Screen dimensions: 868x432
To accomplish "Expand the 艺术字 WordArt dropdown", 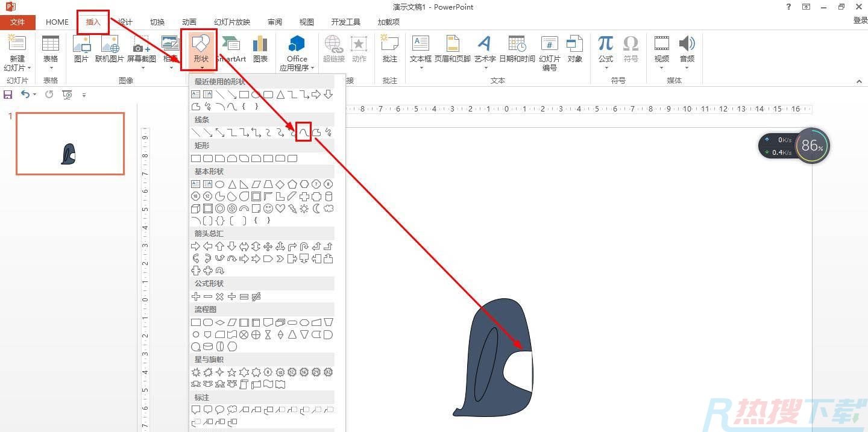I will pos(485,51).
